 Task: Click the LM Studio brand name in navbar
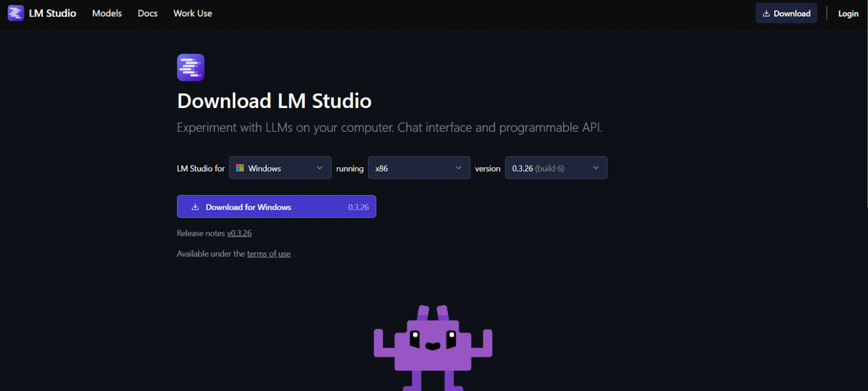[52, 13]
